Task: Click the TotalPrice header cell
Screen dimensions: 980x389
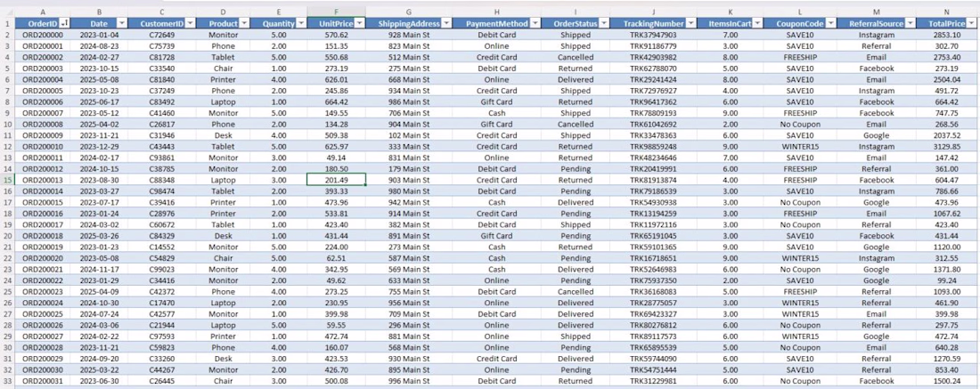Action: click(948, 24)
